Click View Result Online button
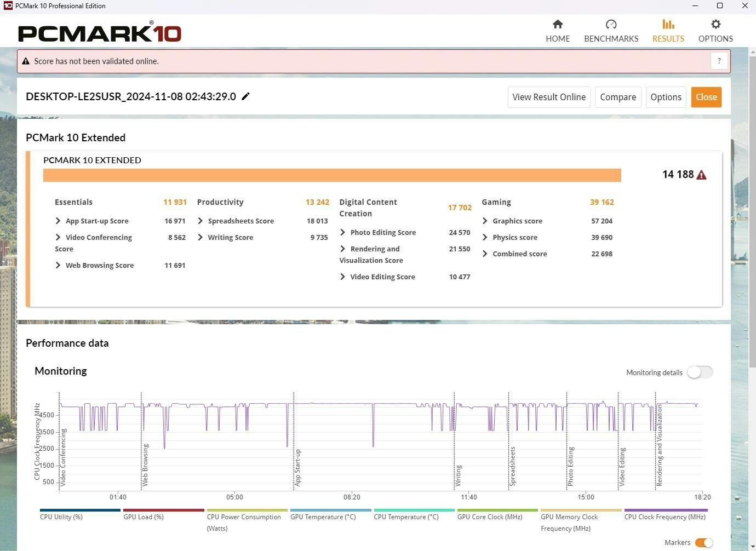The height and width of the screenshot is (551, 756). [x=549, y=97]
